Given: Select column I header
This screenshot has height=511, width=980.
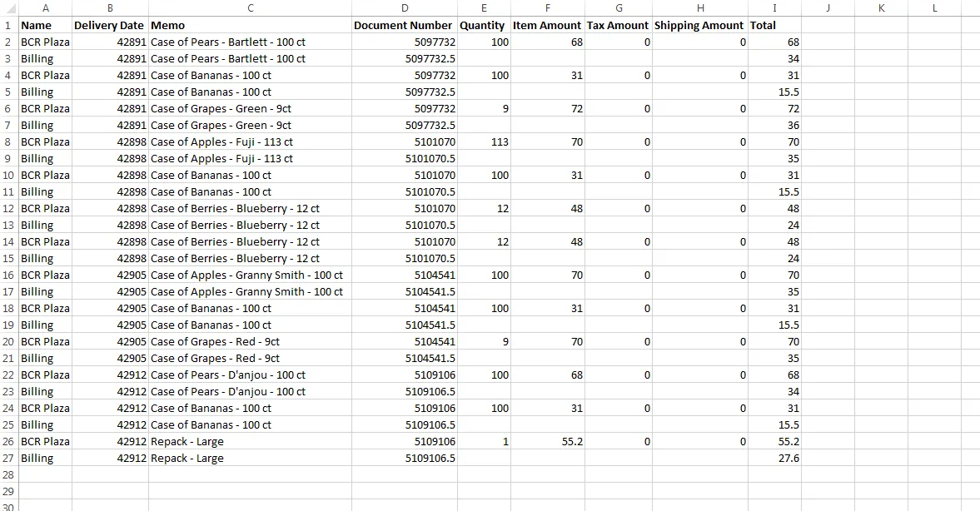Looking at the screenshot, I should [774, 8].
